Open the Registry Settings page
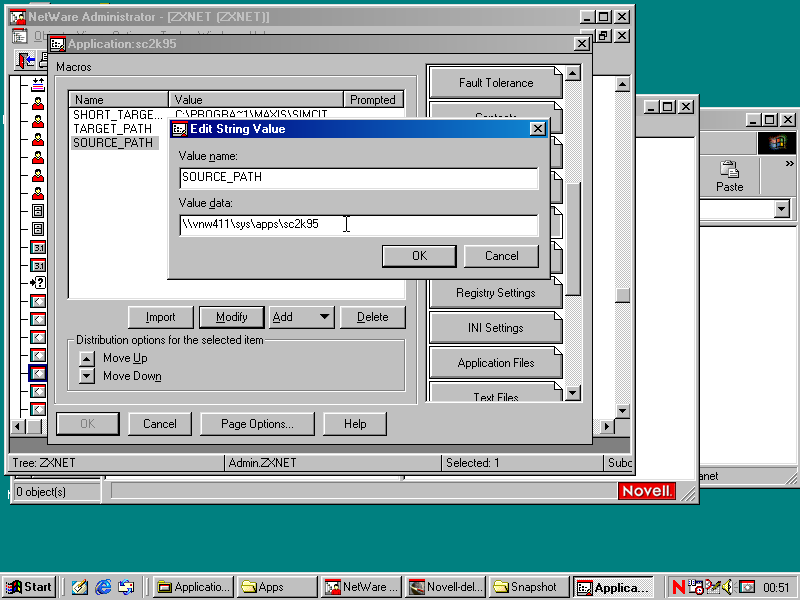The image size is (800, 600). (x=495, y=293)
